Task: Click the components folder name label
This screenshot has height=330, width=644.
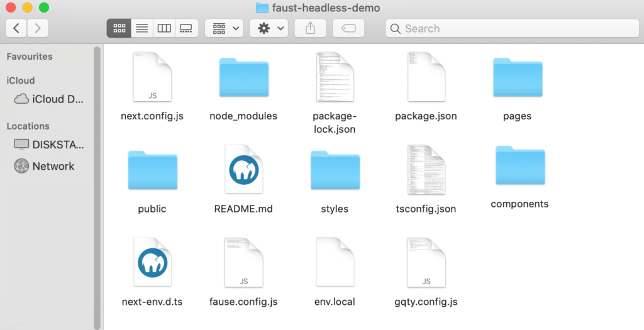Action: [x=519, y=204]
